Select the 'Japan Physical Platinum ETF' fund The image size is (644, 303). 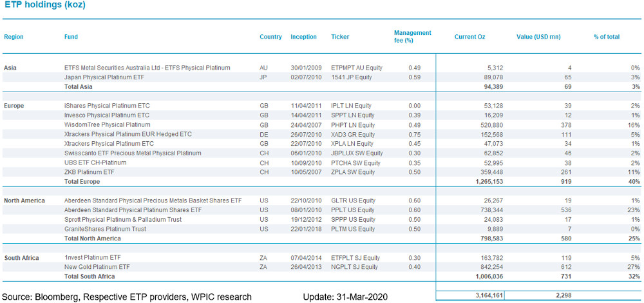coord(105,77)
